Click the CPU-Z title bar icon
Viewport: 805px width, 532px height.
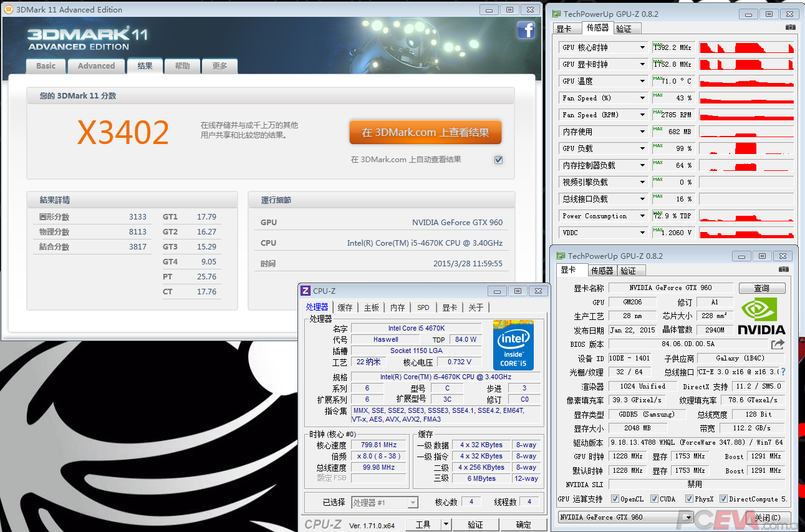pyautogui.click(x=306, y=291)
